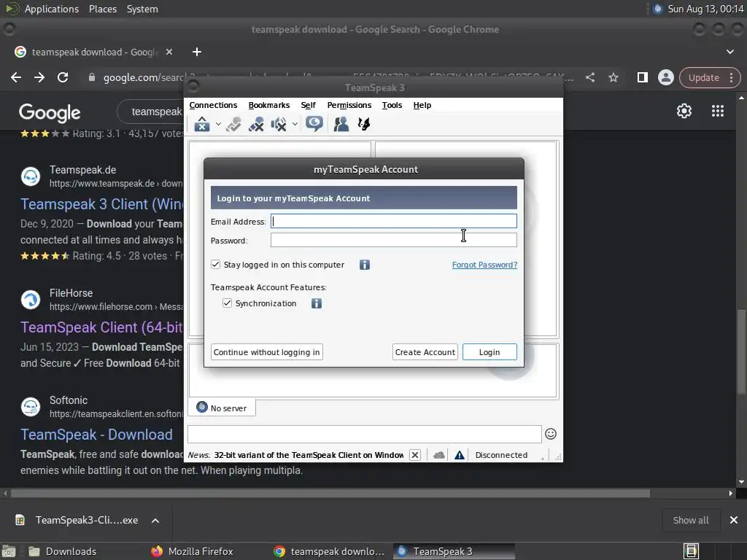Screen dimensions: 747x560
Task: Open the Google apps grid
Action: [x=718, y=111]
